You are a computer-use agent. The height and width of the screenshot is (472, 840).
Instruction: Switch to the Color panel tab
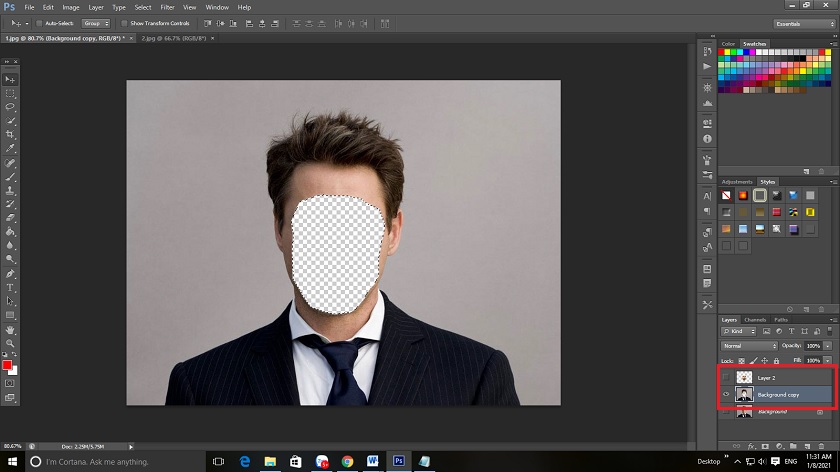tap(728, 44)
